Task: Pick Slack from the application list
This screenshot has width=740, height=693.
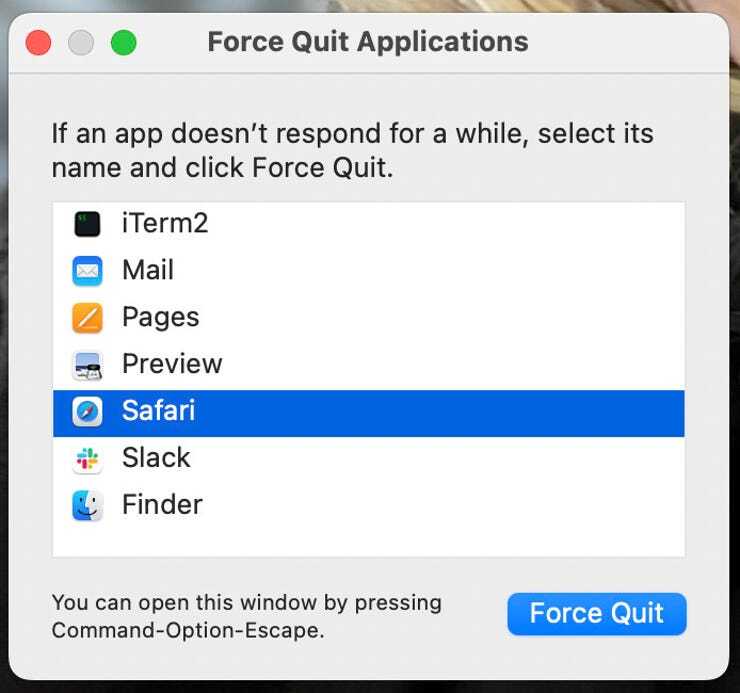Action: 156,458
